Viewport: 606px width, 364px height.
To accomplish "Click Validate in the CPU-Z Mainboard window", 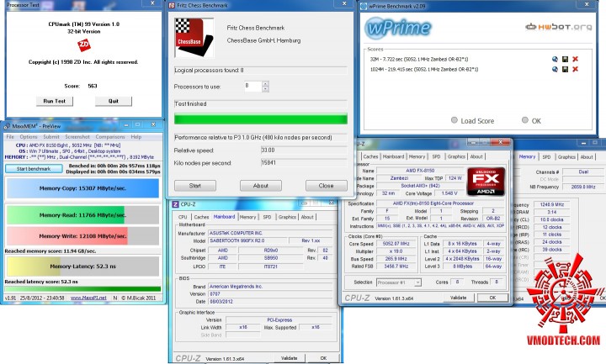I will [289, 358].
